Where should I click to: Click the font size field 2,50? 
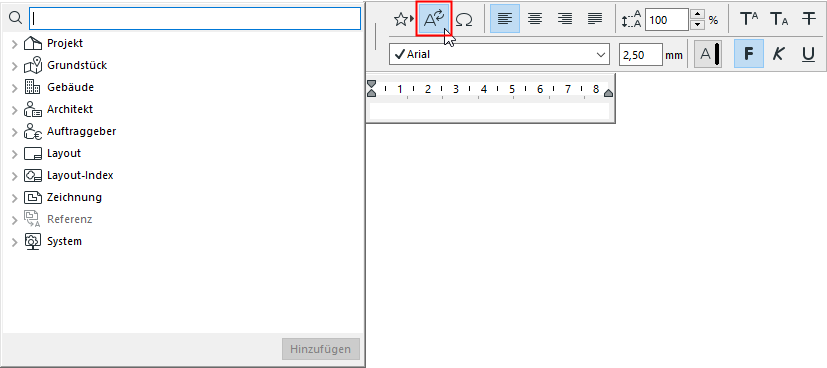pos(640,54)
